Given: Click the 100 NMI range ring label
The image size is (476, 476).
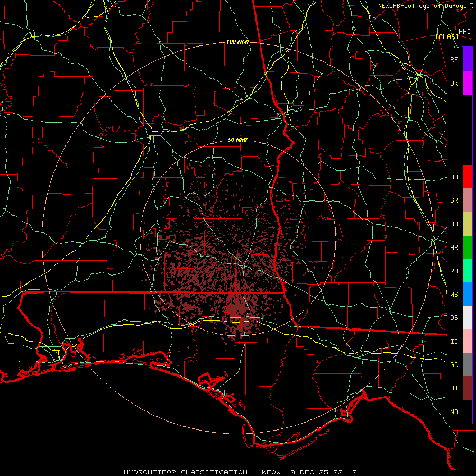Looking at the screenshot, I should [x=237, y=42].
